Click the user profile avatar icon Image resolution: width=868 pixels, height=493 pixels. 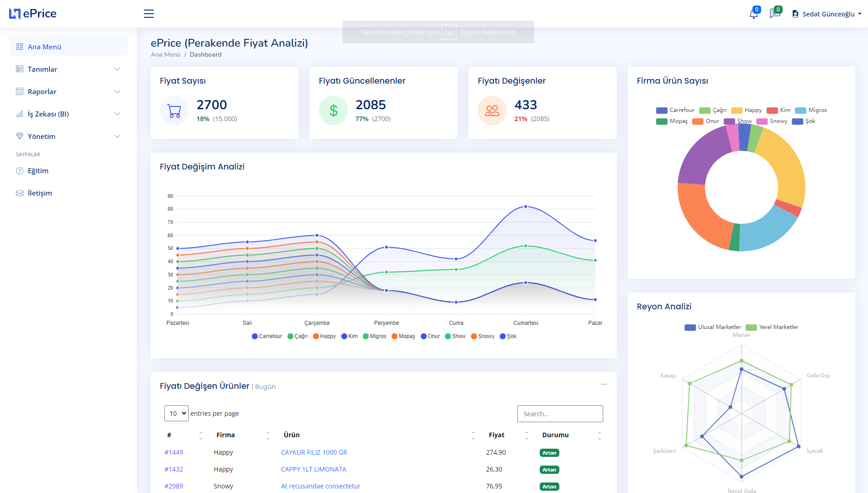click(795, 14)
